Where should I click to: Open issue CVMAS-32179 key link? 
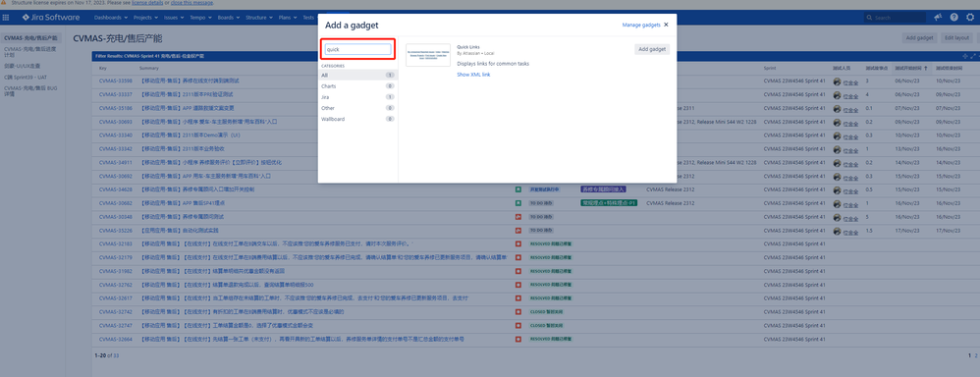click(x=116, y=257)
